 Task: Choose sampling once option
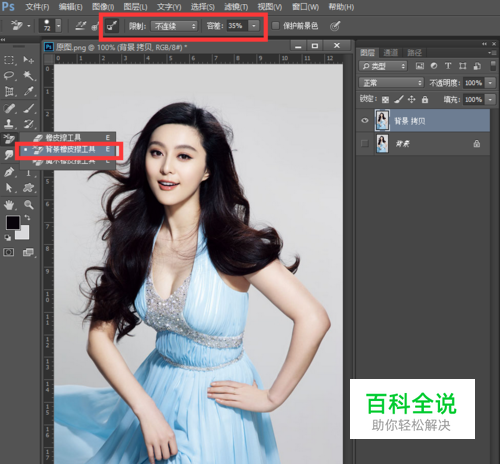95,26
